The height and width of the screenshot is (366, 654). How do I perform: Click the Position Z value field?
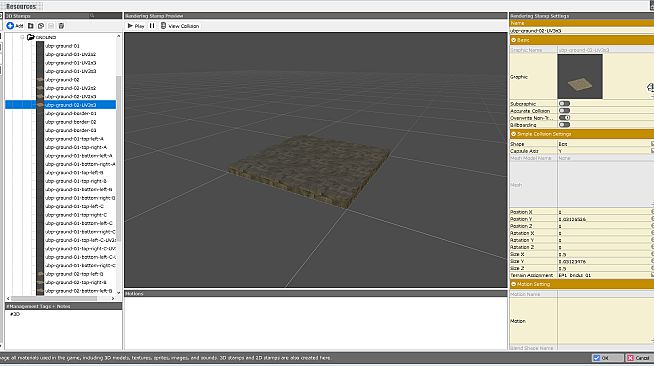[605, 226]
